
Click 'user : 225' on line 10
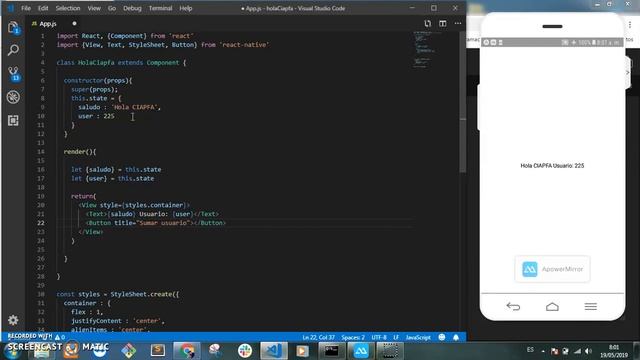point(96,116)
